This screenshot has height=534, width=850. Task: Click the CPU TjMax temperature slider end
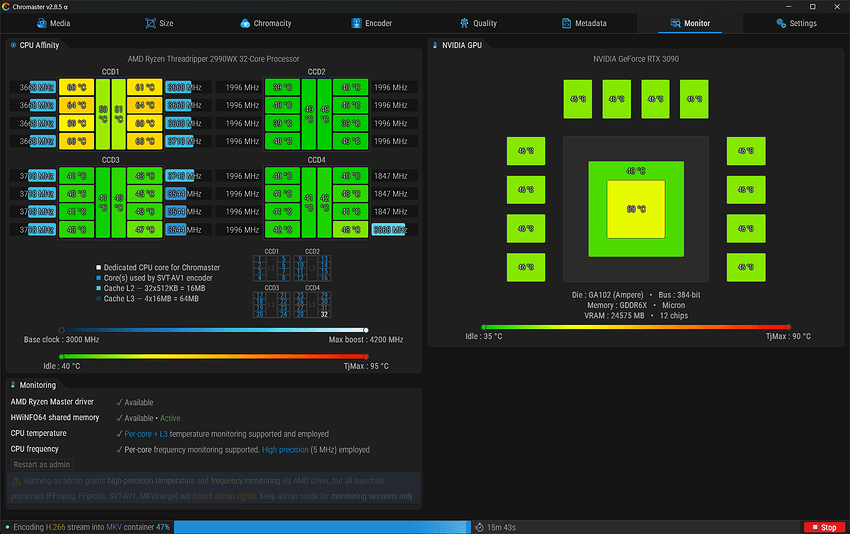[366, 356]
